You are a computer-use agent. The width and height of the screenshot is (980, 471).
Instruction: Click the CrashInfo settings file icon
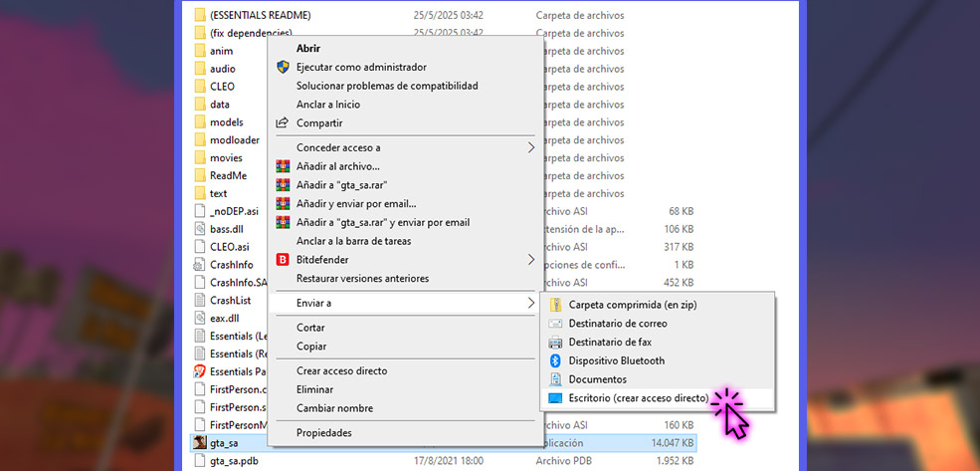coord(199,265)
